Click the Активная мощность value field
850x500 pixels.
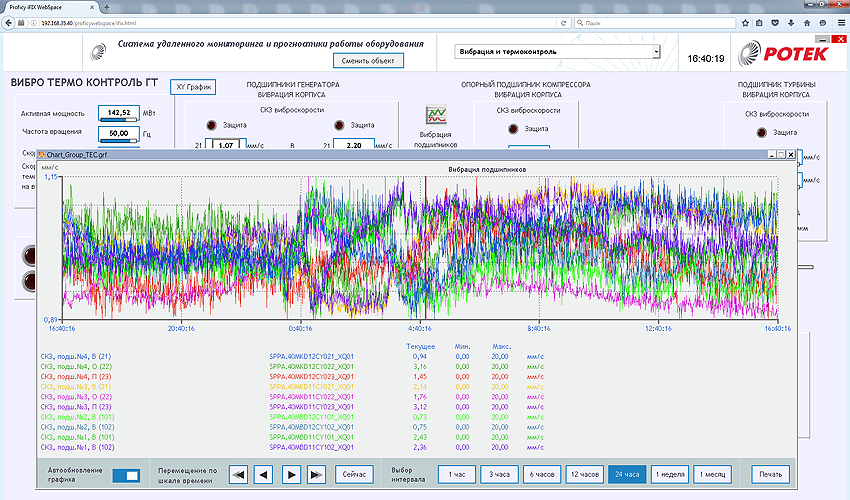(x=119, y=113)
